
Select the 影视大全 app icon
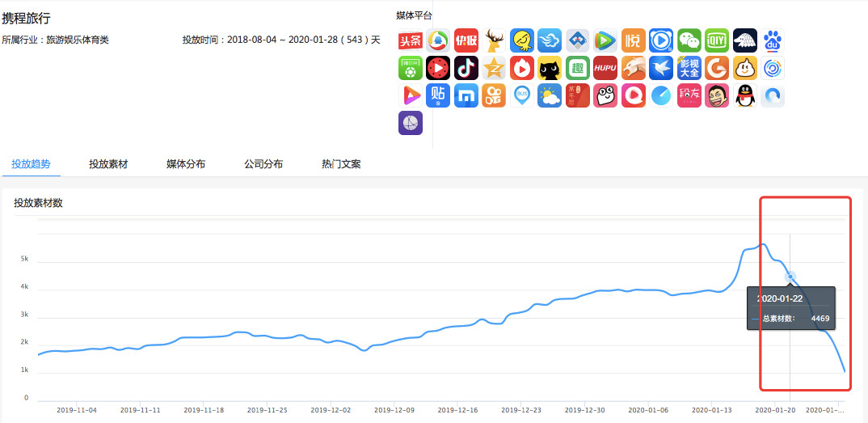pos(689,69)
